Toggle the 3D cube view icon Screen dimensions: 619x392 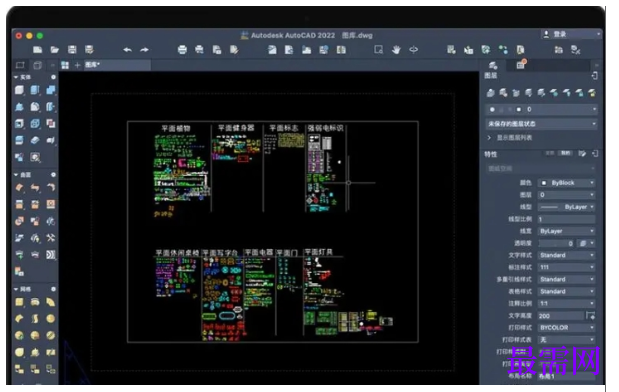pos(38,65)
